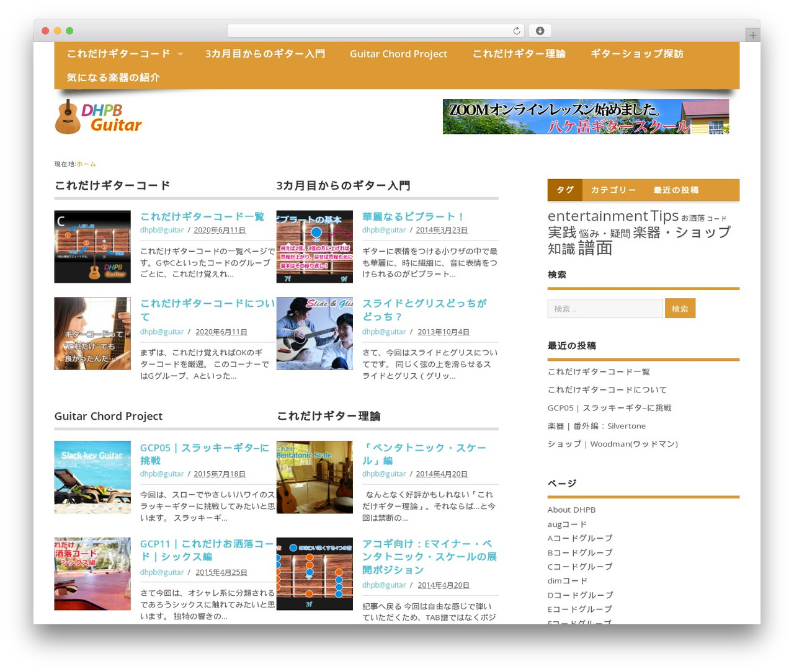Viewport: 794px width, 672px height.
Task: Open the dimコード page link
Action: [x=568, y=581]
